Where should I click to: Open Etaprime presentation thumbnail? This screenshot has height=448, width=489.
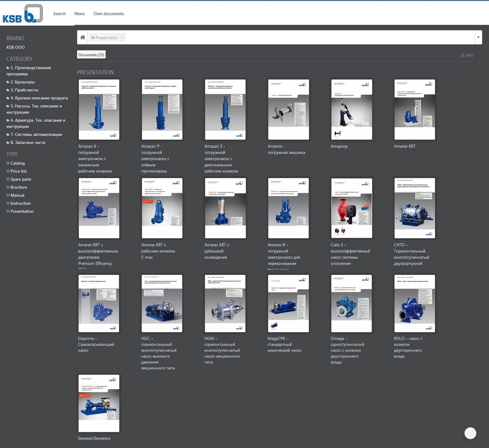click(x=99, y=304)
